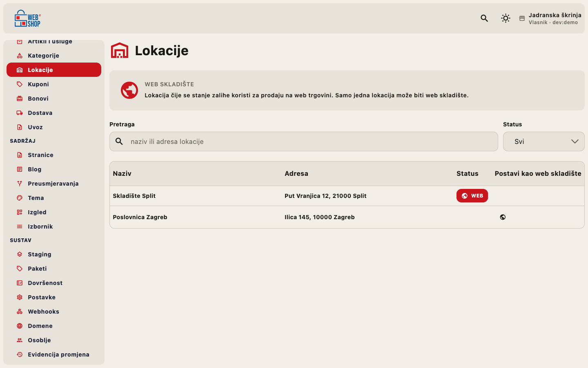
Task: Toggle the light/dark theme sun icon
Action: tap(506, 18)
